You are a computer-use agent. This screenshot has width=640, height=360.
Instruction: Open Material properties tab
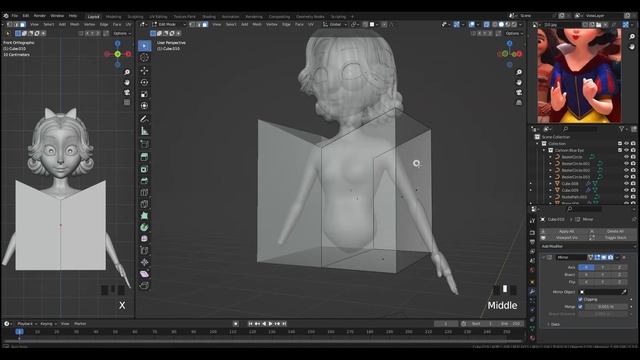pyautogui.click(x=532, y=338)
